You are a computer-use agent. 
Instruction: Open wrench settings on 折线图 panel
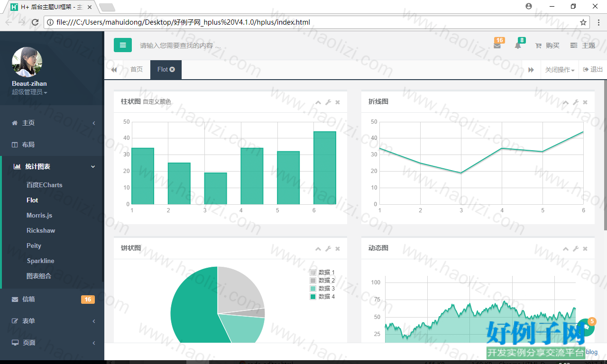pos(576,102)
